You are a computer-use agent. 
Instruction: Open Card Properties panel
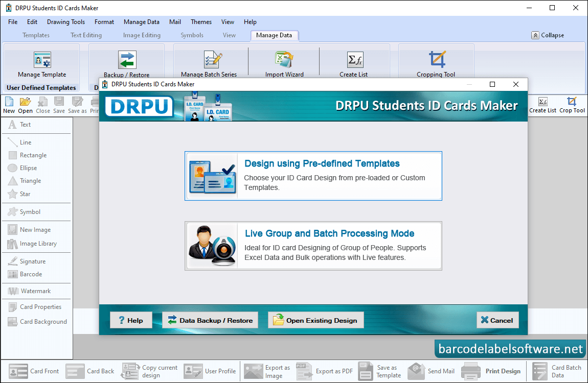(35, 307)
